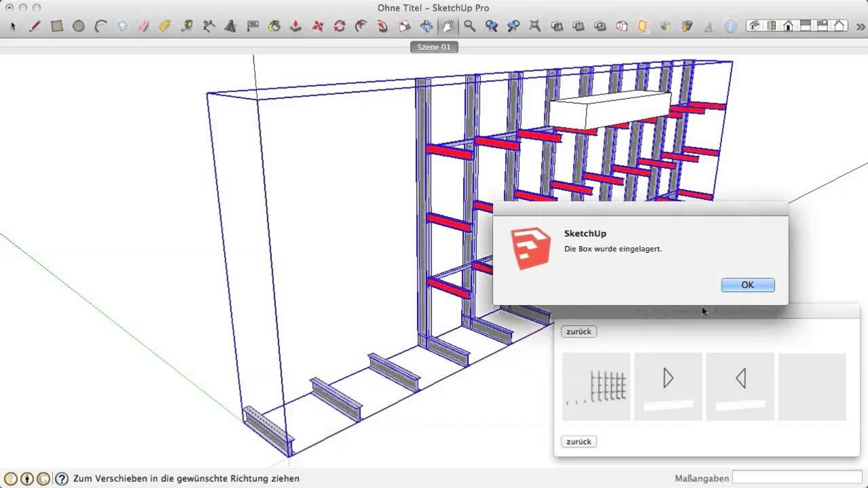This screenshot has height=488, width=868.
Task: Select the Axes tool icon
Action: 209,26
